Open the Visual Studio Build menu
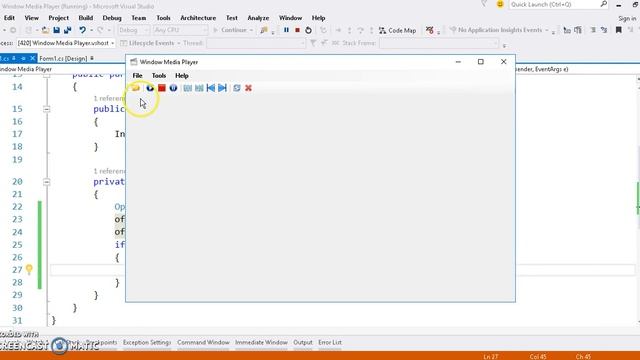This screenshot has width=640, height=360. [86, 18]
